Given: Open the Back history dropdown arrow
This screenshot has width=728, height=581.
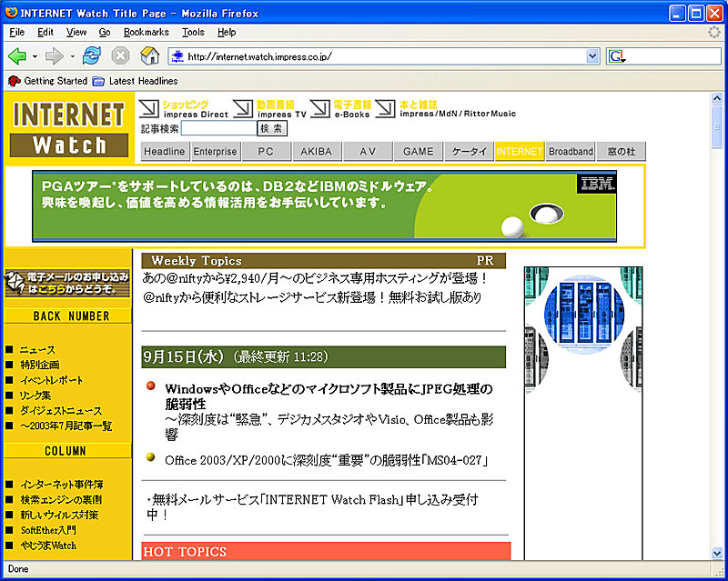Looking at the screenshot, I should 35,56.
